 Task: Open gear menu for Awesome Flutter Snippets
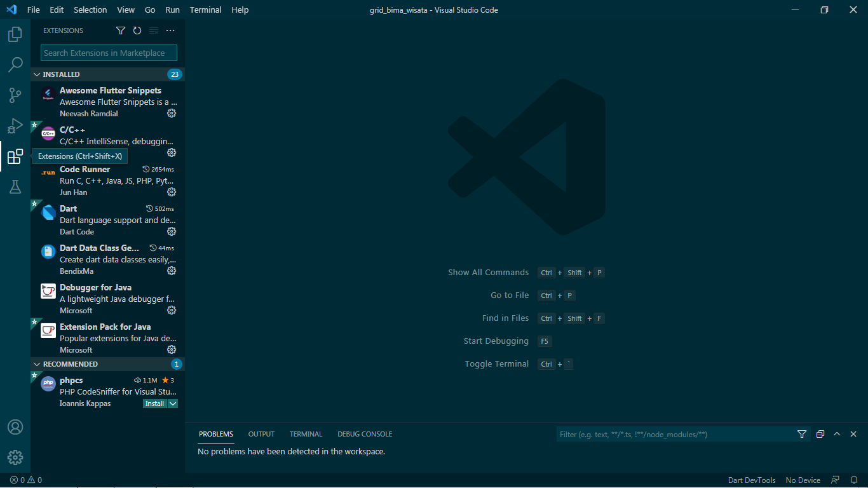(172, 113)
